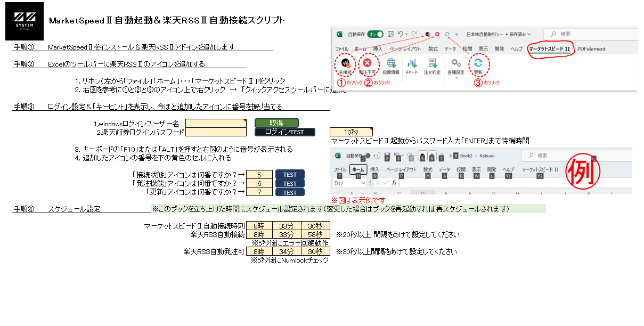644x326 pixels.
Task: Select 8時 cell in マーケットスピードⅡ自動接続時刻 row
Action: coord(259,225)
